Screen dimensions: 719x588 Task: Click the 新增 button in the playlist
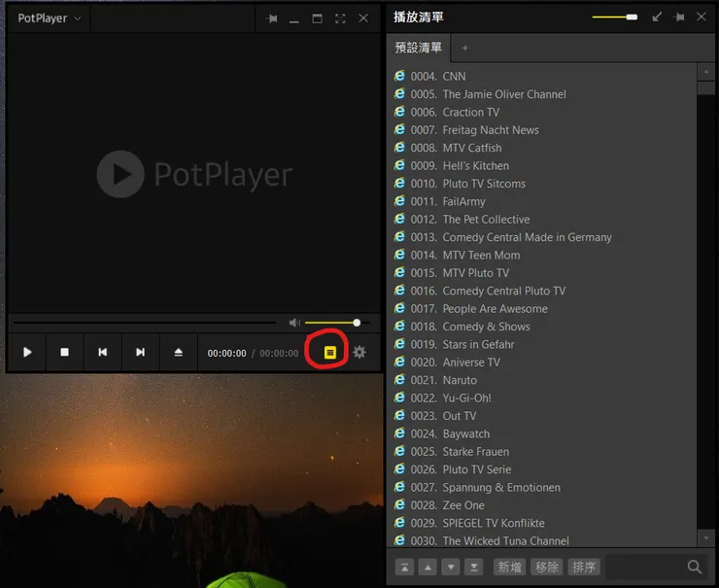509,567
